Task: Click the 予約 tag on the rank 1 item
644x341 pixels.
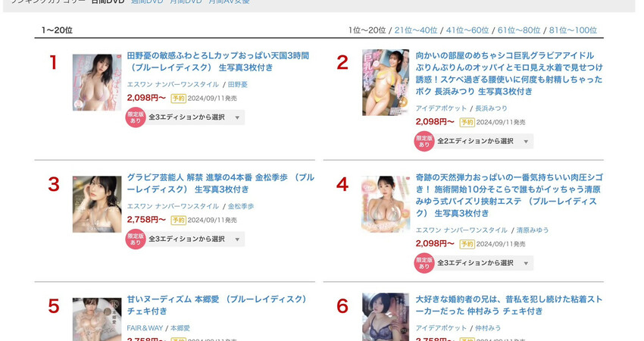Action: (178, 99)
